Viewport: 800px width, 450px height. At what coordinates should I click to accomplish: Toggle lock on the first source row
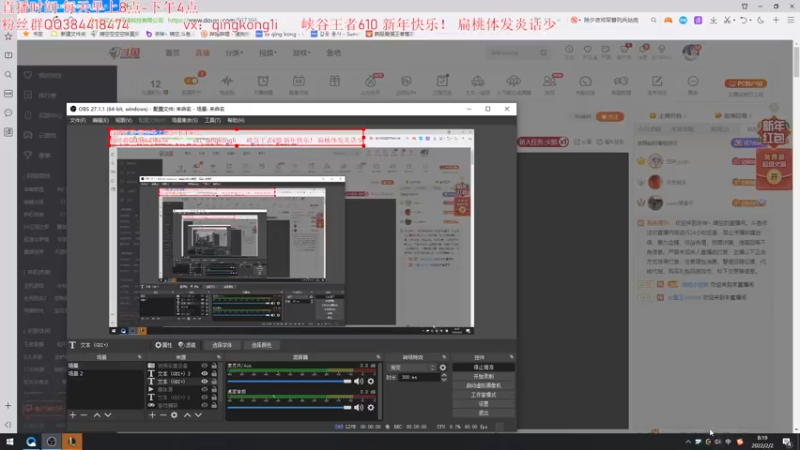click(x=214, y=366)
